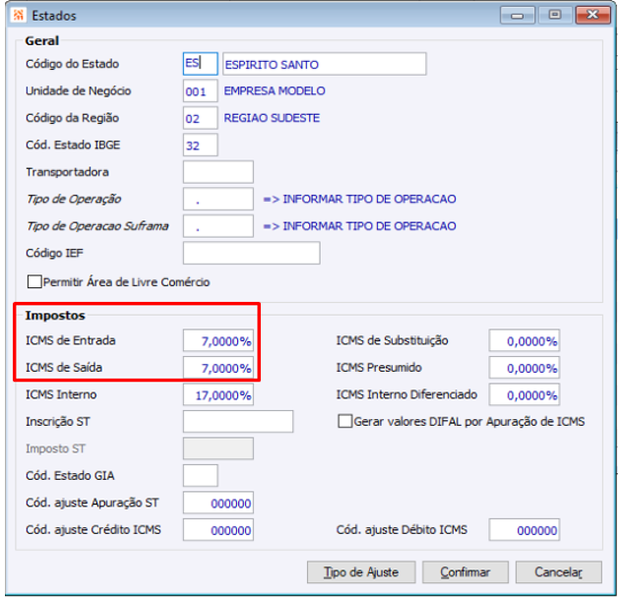Edit the Cód. ajuste Débito ICMS field
Image resolution: width=620 pixels, height=599 pixels.
point(524,530)
